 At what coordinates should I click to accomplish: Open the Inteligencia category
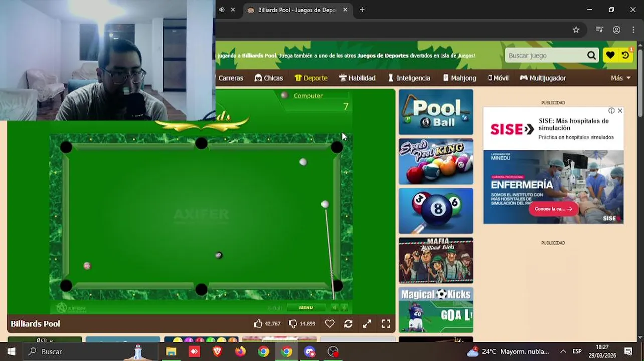(x=409, y=78)
